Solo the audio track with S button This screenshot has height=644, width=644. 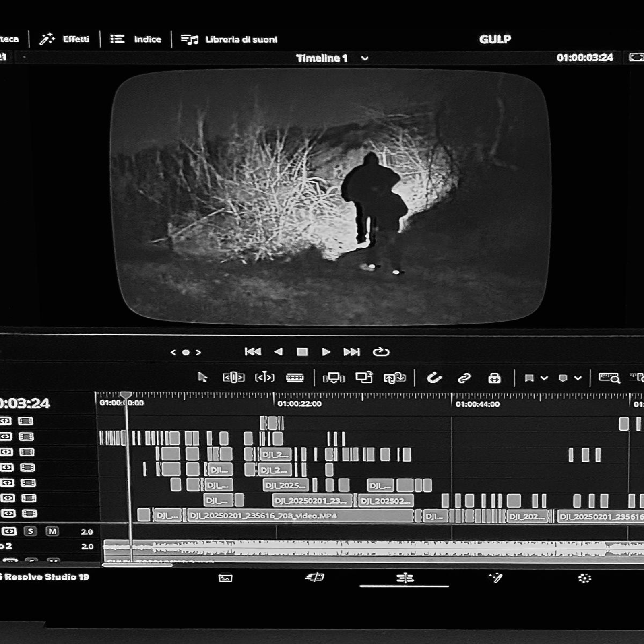[x=30, y=531]
